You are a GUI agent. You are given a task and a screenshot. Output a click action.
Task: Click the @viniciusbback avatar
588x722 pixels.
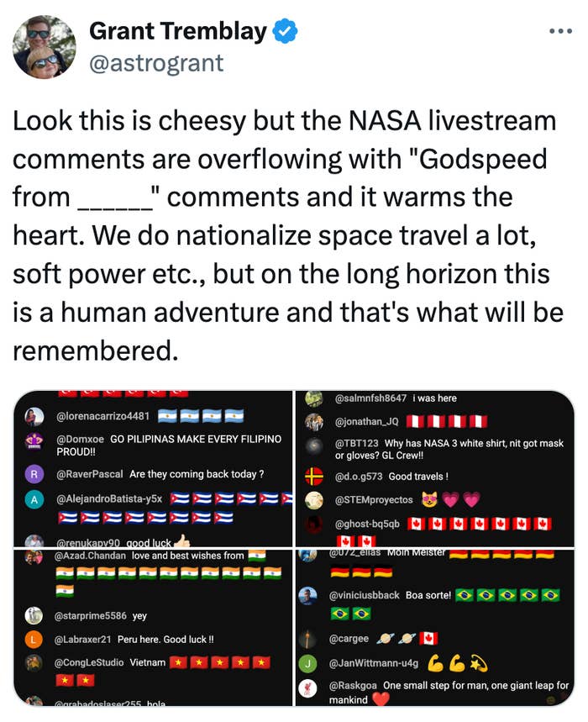[308, 596]
